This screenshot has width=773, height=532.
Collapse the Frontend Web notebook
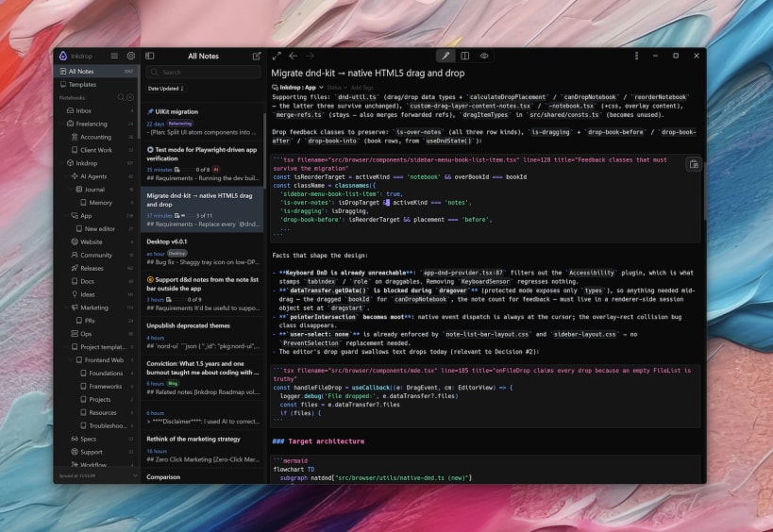pyautogui.click(x=71, y=360)
